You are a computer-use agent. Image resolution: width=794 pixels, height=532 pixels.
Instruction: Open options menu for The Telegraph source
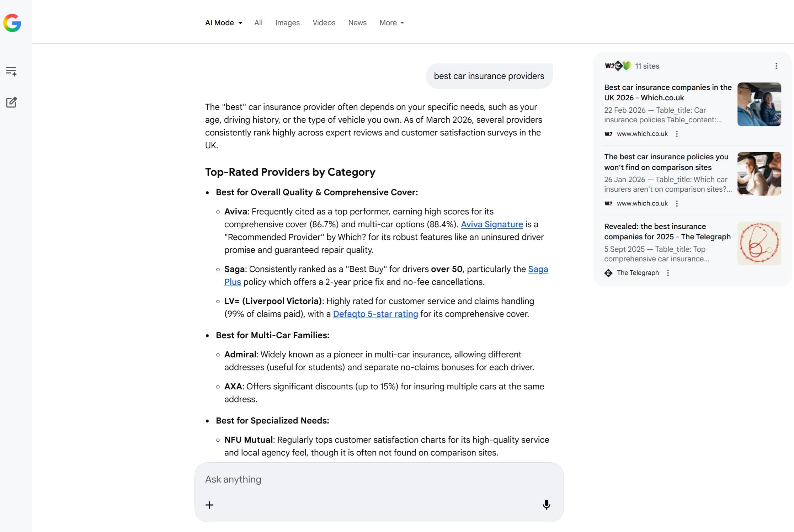click(x=668, y=273)
